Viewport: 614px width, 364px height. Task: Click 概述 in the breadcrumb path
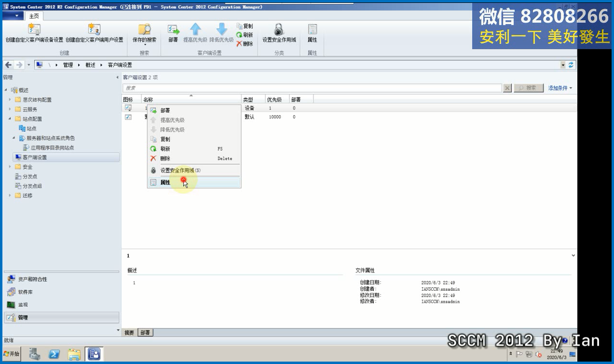pos(90,65)
